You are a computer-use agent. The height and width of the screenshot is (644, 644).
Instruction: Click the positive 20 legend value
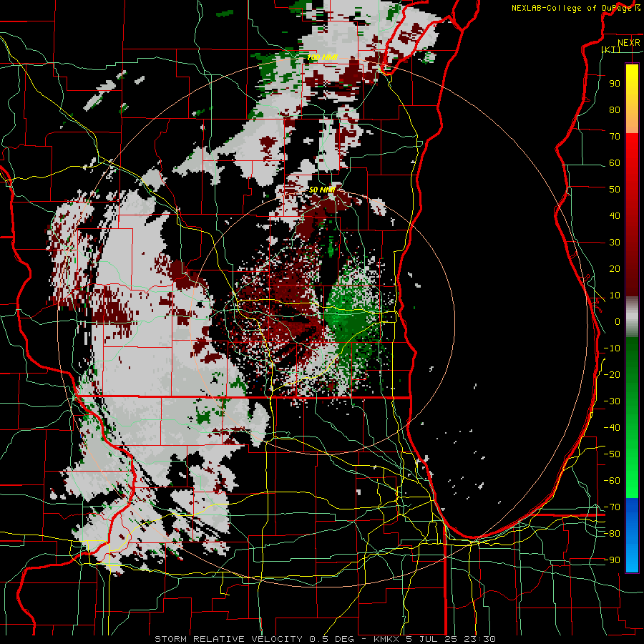(615, 269)
